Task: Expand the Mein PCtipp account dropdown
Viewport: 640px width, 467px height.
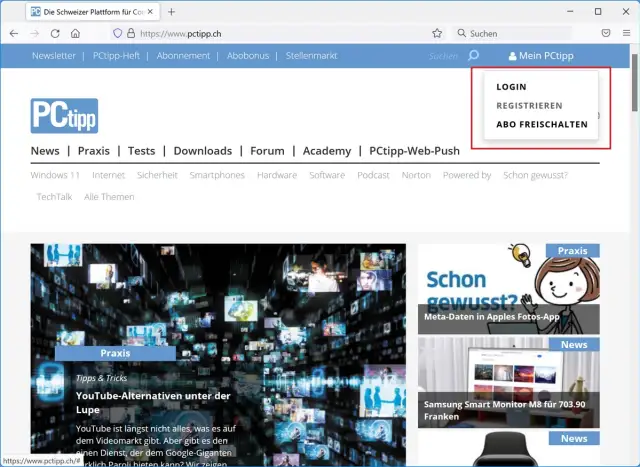Action: [x=541, y=56]
